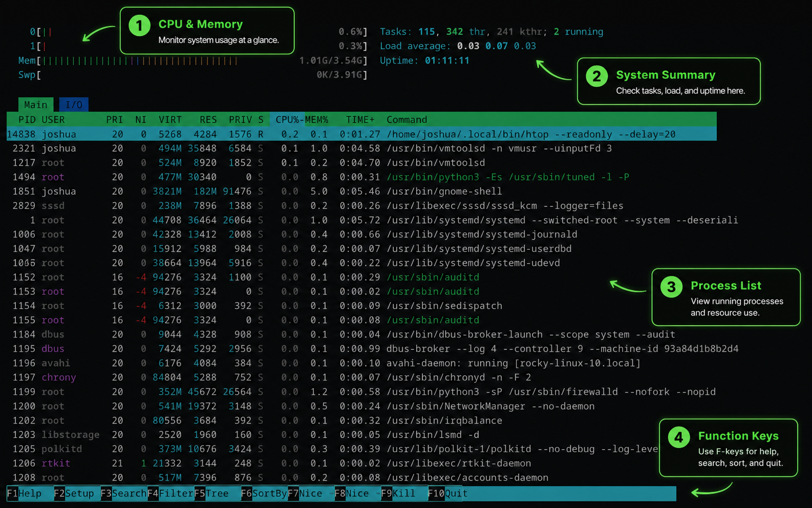Screen dimensions: 812x508
Task: Select the dbus-broker-launch process row
Action: click(x=361, y=334)
